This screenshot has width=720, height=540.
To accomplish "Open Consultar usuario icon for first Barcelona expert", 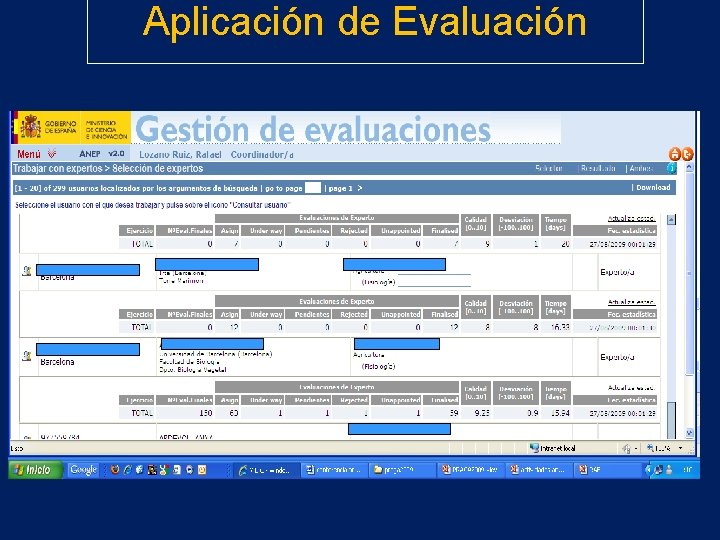I will (27, 271).
